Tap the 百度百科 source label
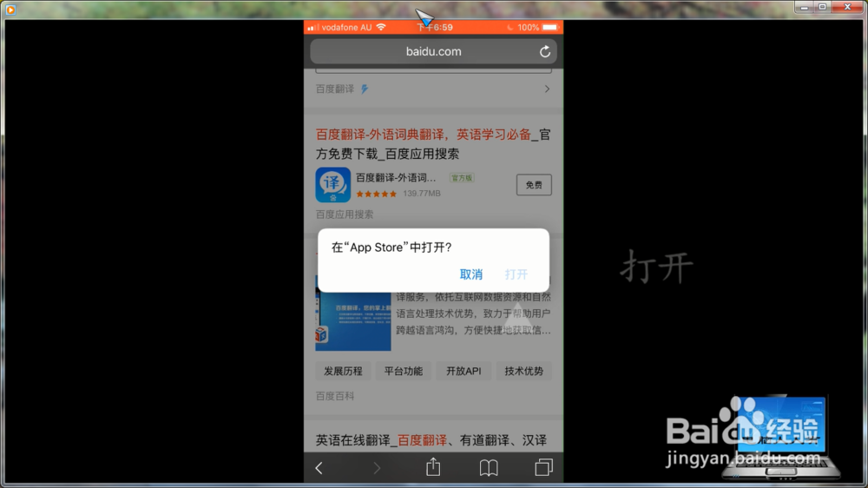 point(335,396)
